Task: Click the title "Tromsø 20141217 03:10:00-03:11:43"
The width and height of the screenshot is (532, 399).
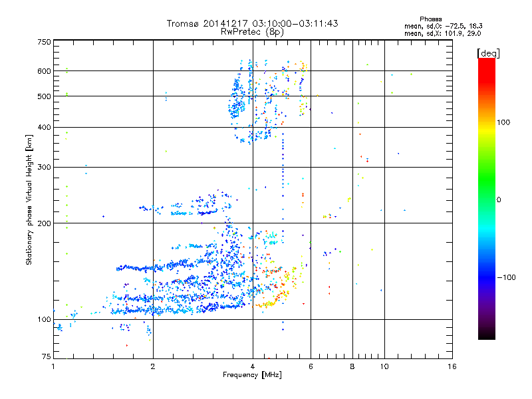Action: pyautogui.click(x=252, y=23)
